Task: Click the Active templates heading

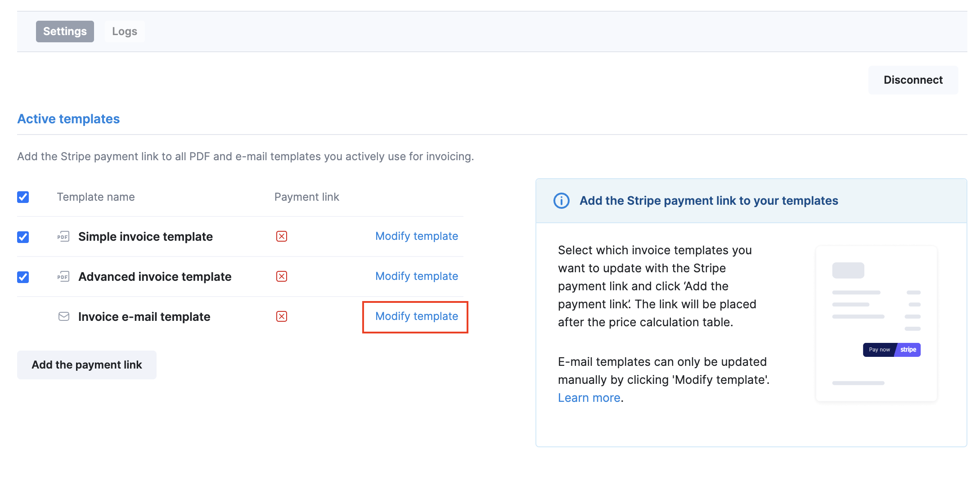Action: [68, 119]
